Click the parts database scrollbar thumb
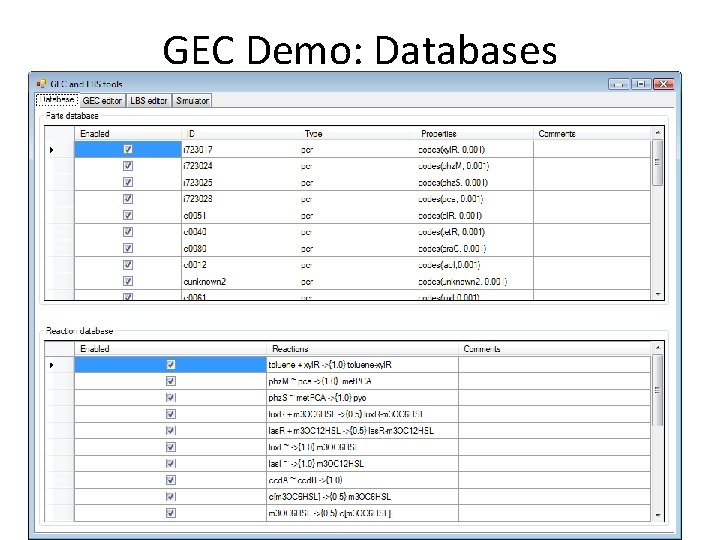This screenshot has width=720, height=540. (x=658, y=162)
